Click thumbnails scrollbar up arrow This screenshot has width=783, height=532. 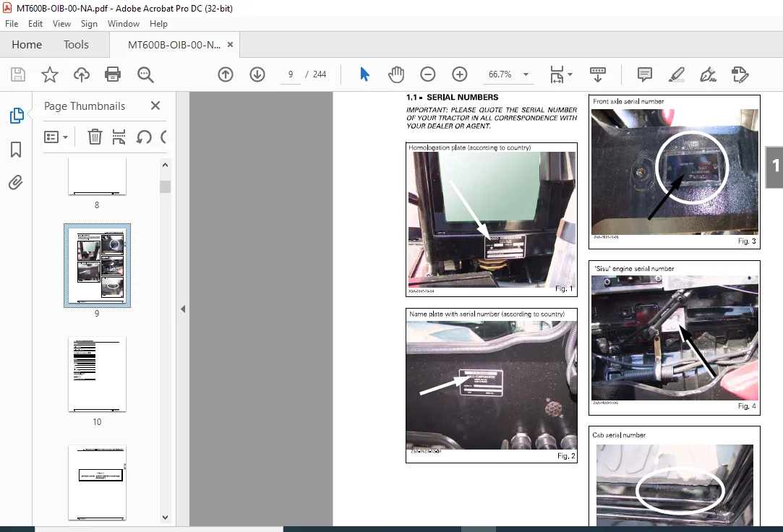[x=166, y=165]
